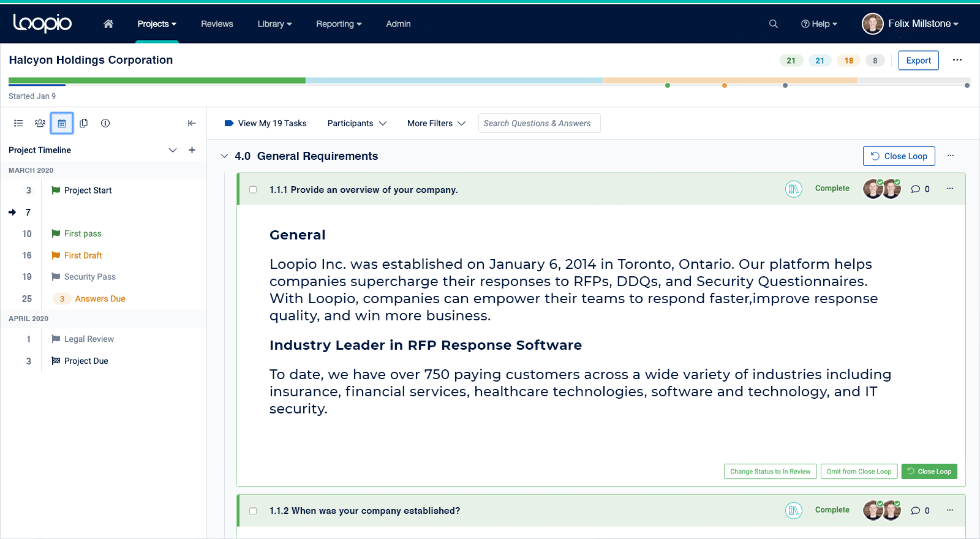
Task: Click the Export button
Action: pos(918,61)
